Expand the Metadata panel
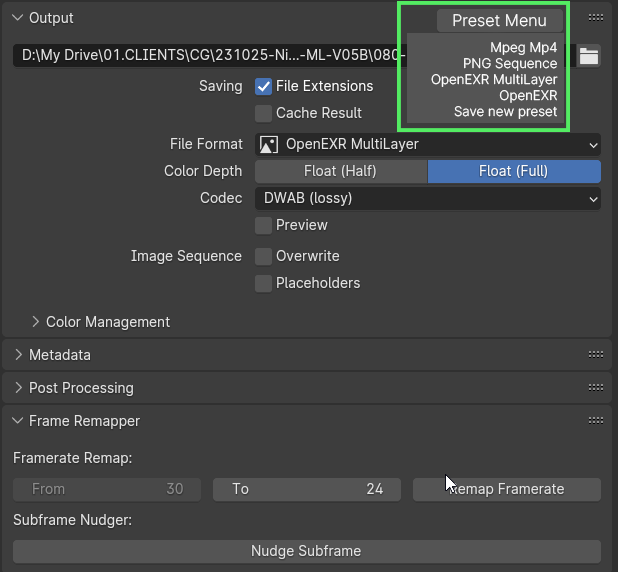This screenshot has width=618, height=572. point(18,355)
